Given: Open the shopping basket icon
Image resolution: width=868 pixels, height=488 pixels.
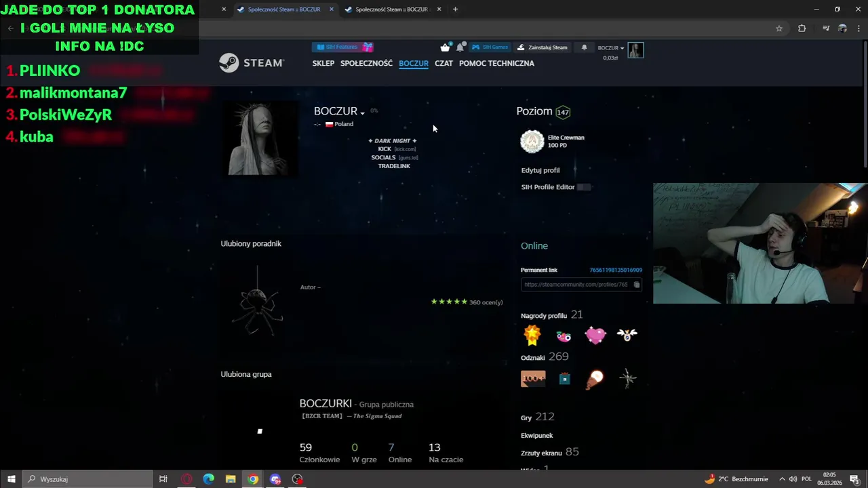Looking at the screenshot, I should pos(445,47).
